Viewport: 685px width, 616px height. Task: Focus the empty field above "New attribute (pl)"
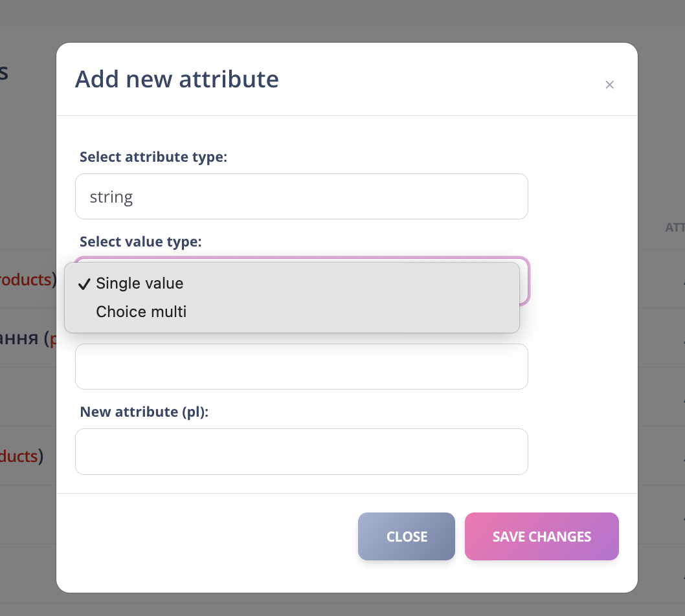click(x=302, y=367)
